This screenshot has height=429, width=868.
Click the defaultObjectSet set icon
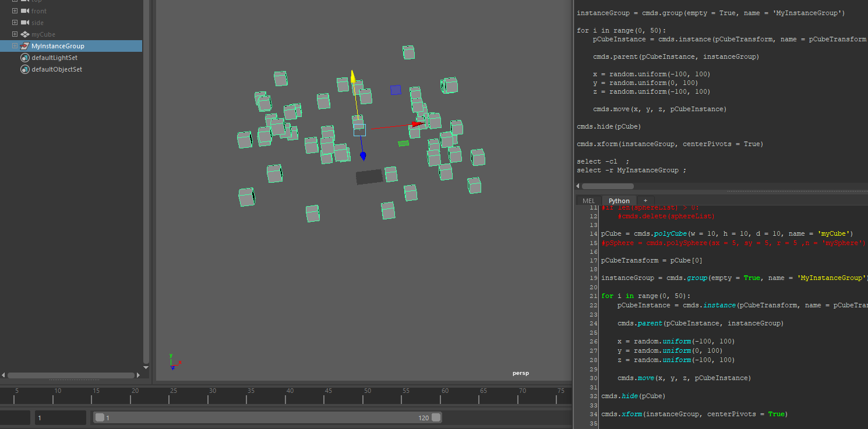[25, 69]
